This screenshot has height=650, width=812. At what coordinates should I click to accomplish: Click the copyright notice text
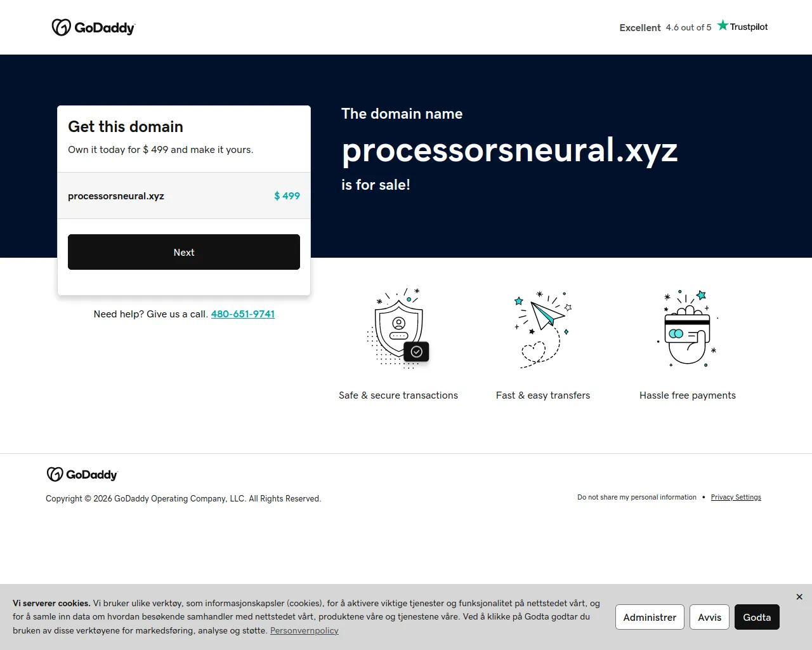(183, 498)
